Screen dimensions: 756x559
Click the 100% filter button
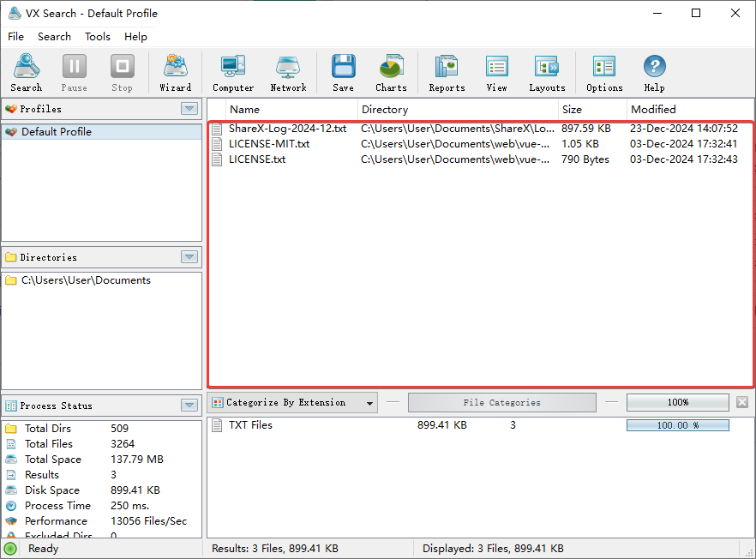[x=677, y=402]
